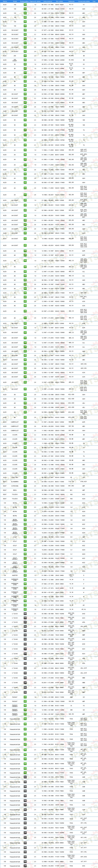This screenshot has width=98, height=868.
Task: Click the Pojemność silnika column header
Action: pos(35,1)
